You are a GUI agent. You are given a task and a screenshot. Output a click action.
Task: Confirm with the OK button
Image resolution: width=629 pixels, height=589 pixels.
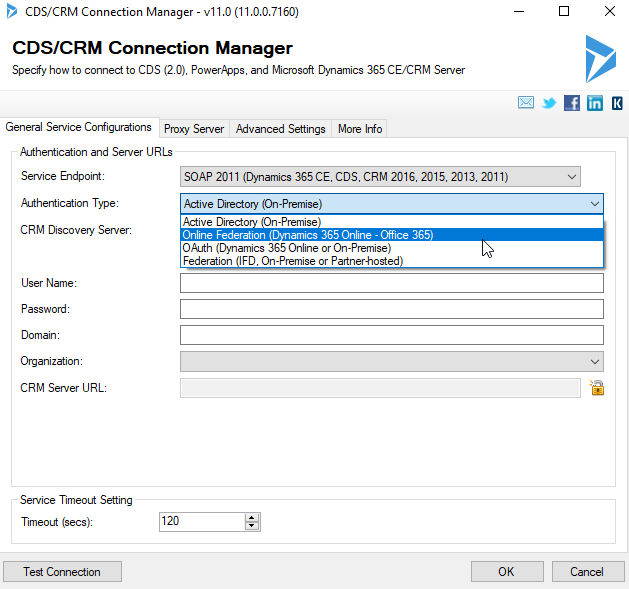pos(507,571)
